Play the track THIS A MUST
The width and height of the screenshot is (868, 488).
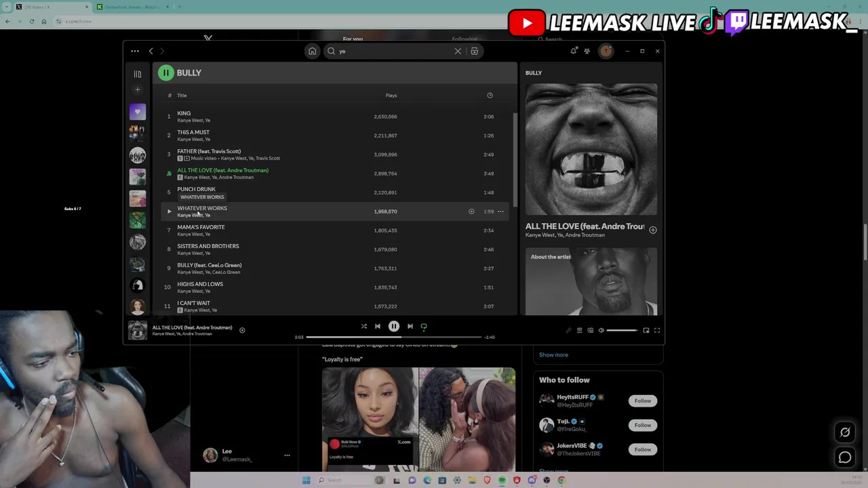click(x=193, y=132)
